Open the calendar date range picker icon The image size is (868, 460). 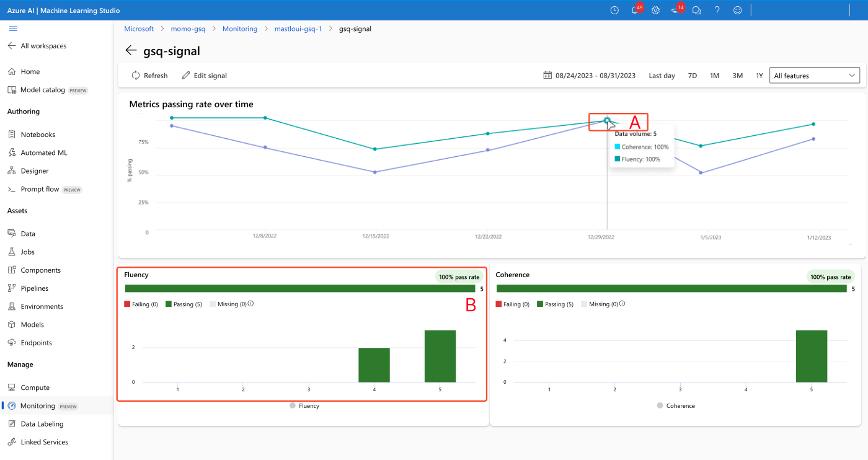click(x=547, y=76)
